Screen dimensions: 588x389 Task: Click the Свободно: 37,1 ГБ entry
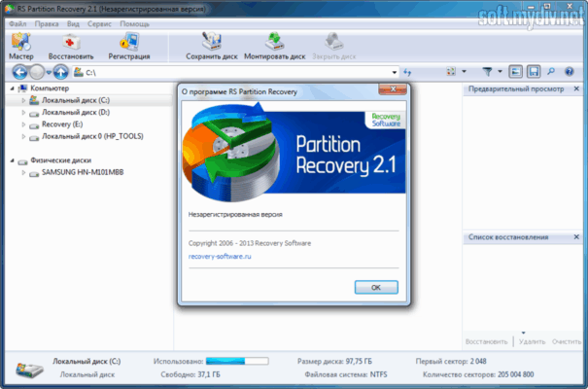pos(190,374)
